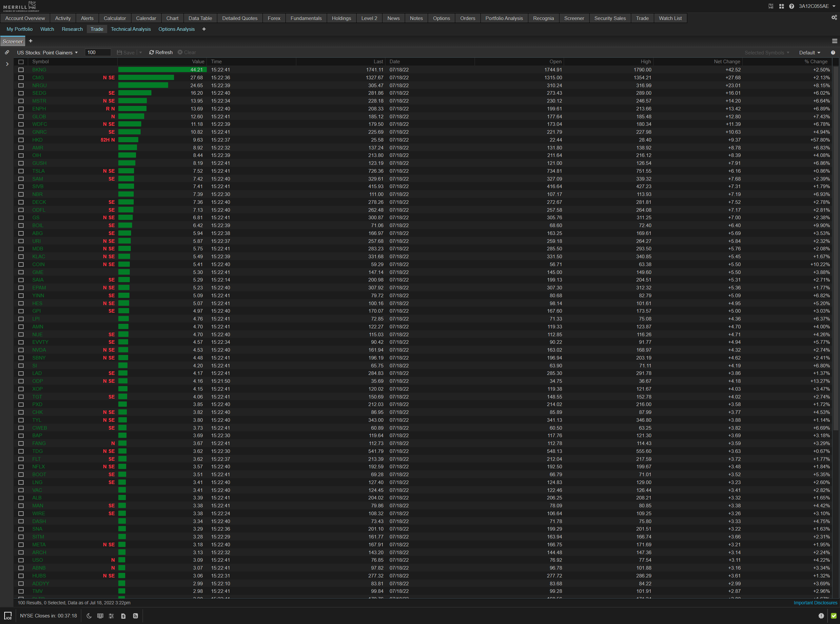The image size is (840, 624).
Task: Open the sliders preferences icon in the status bar
Action: tap(111, 616)
